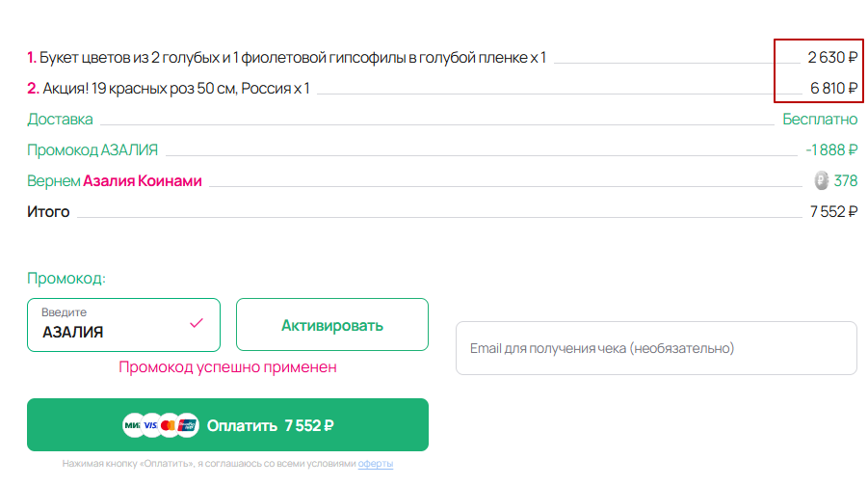
Task: Click the Доставка row label
Action: [61, 120]
